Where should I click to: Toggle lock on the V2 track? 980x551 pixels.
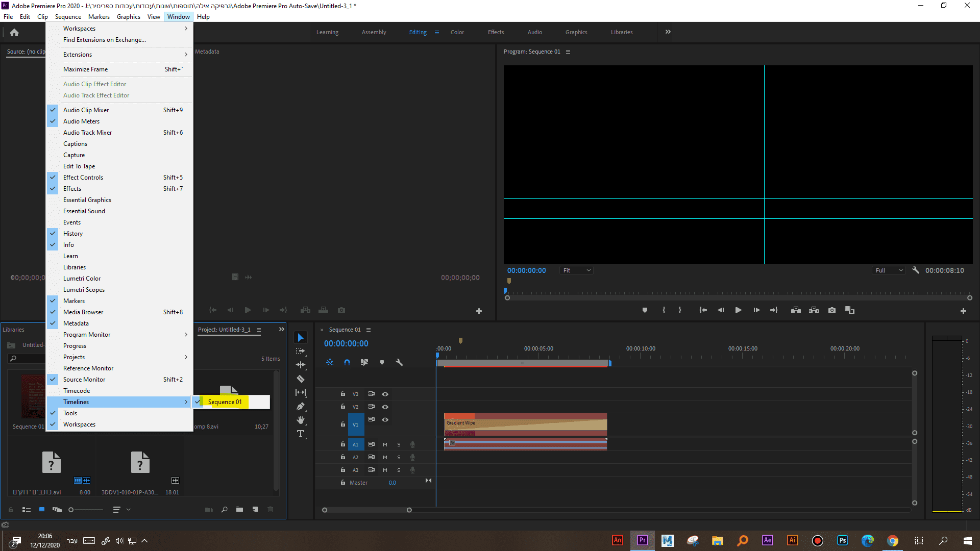[343, 407]
